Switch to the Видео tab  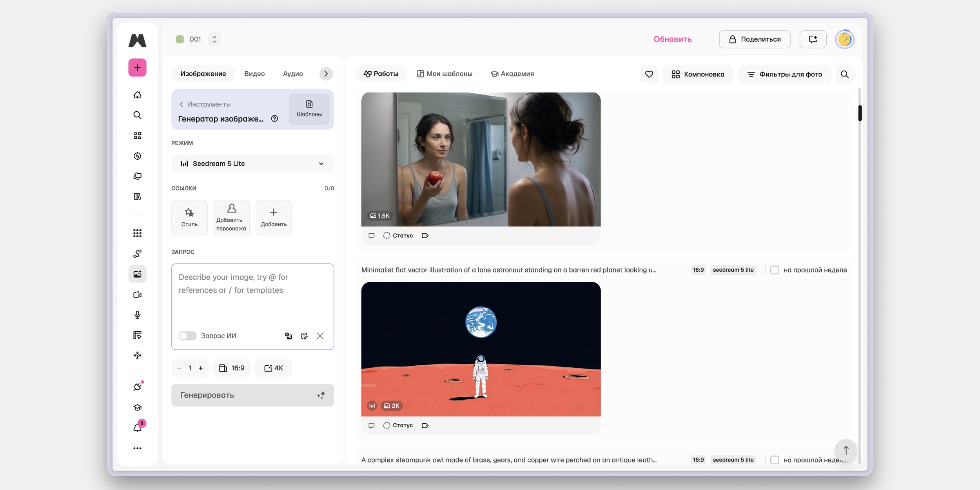(x=254, y=74)
